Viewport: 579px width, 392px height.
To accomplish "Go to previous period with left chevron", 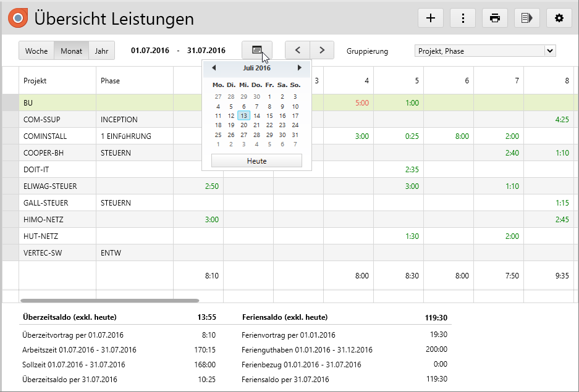I will [297, 51].
